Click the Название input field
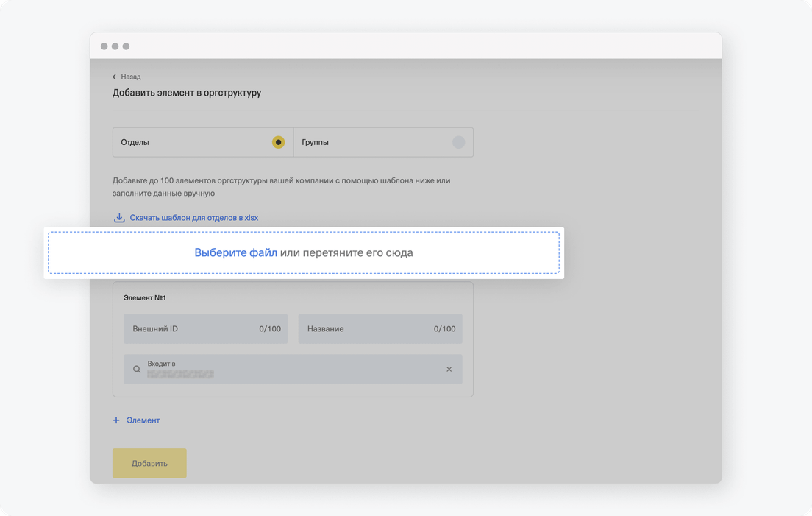 coord(380,328)
